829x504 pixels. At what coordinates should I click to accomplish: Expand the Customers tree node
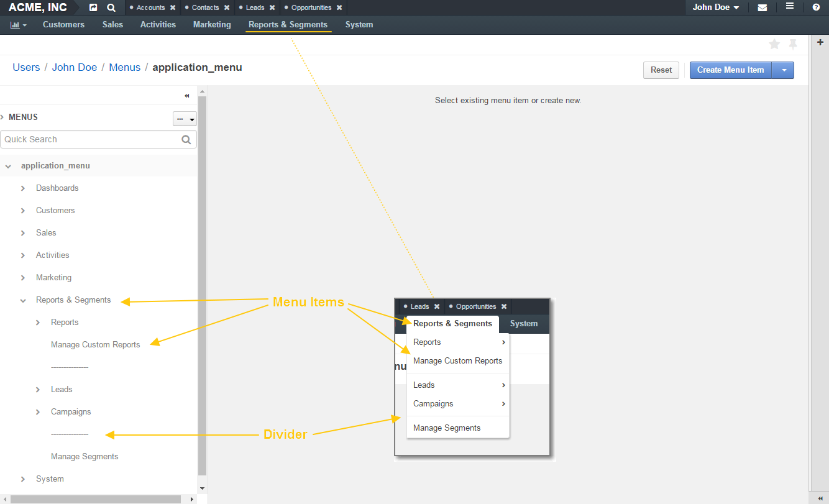pos(22,211)
